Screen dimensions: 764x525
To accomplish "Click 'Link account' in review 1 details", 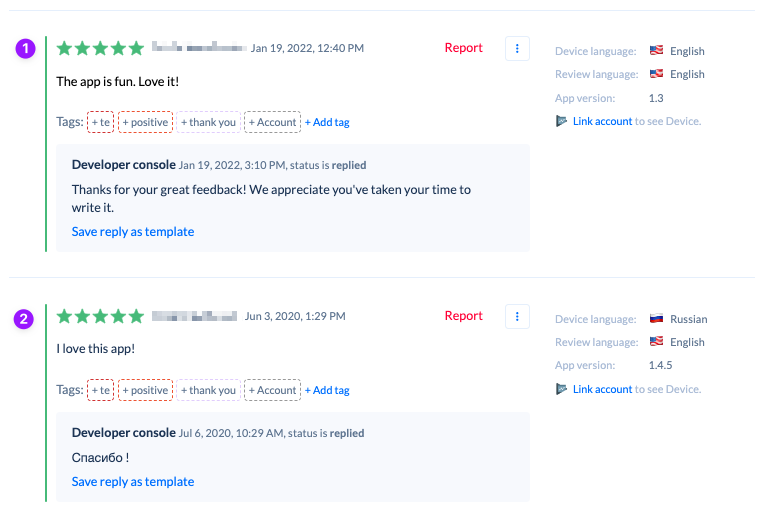I will pos(602,121).
